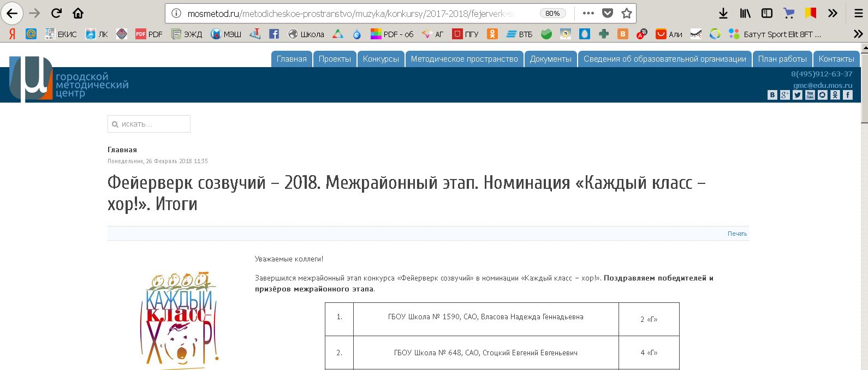Screen dimensions: 868x370
Task: Open the Google+ social icon
Action: pos(785,95)
